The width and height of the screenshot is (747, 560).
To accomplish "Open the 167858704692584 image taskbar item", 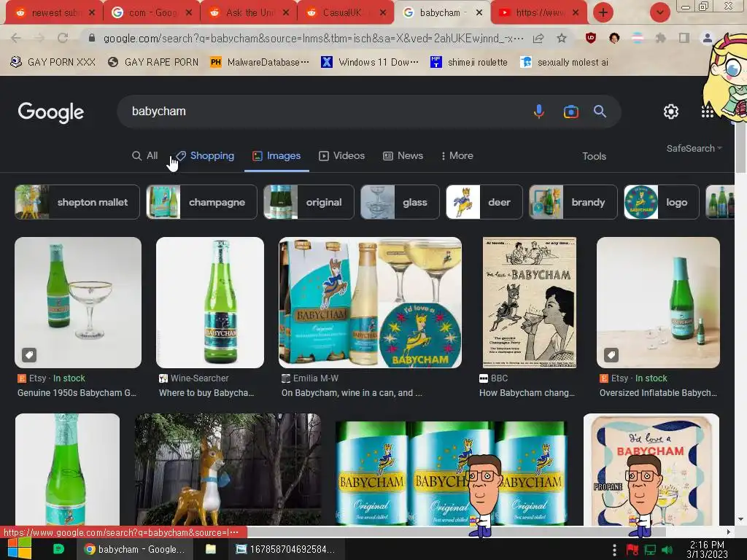I will 285,549.
